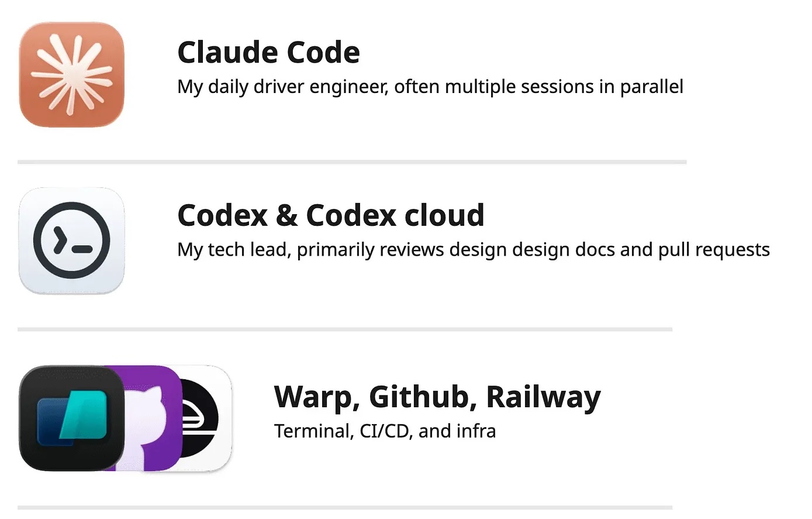The image size is (812, 519).
Task: Click the divider line below the Warp row
Action: [345, 507]
